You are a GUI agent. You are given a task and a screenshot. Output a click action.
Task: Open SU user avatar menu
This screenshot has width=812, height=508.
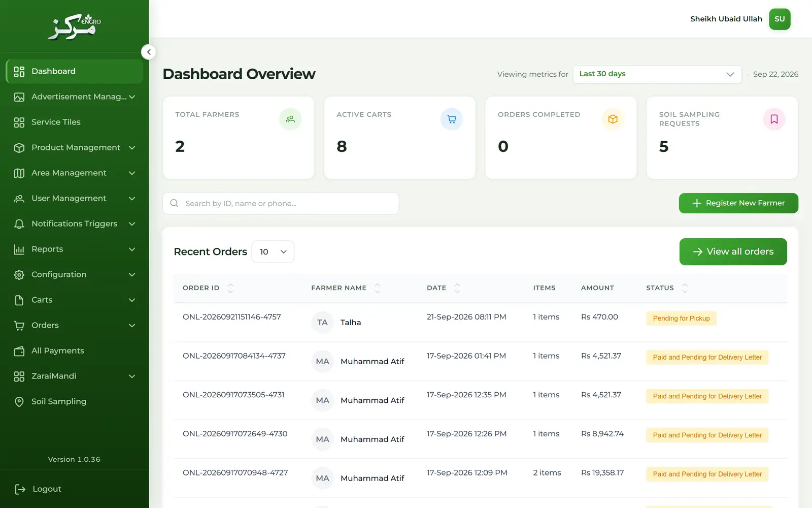[780, 19]
